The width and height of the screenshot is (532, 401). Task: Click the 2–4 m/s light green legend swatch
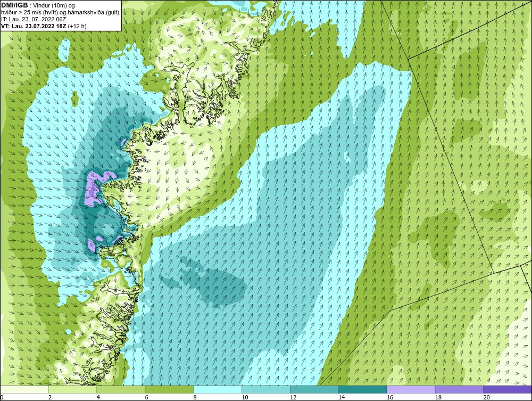click(72, 389)
